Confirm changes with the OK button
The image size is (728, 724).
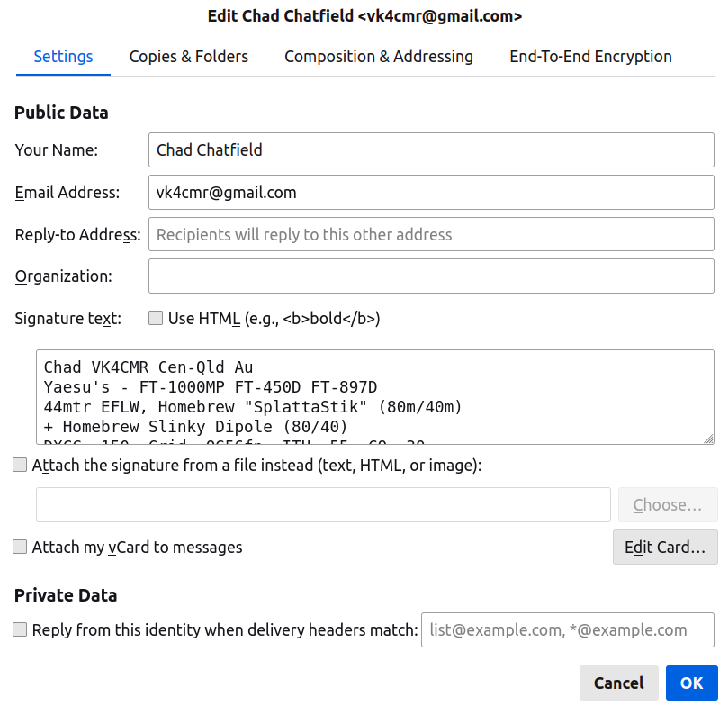[x=691, y=683]
